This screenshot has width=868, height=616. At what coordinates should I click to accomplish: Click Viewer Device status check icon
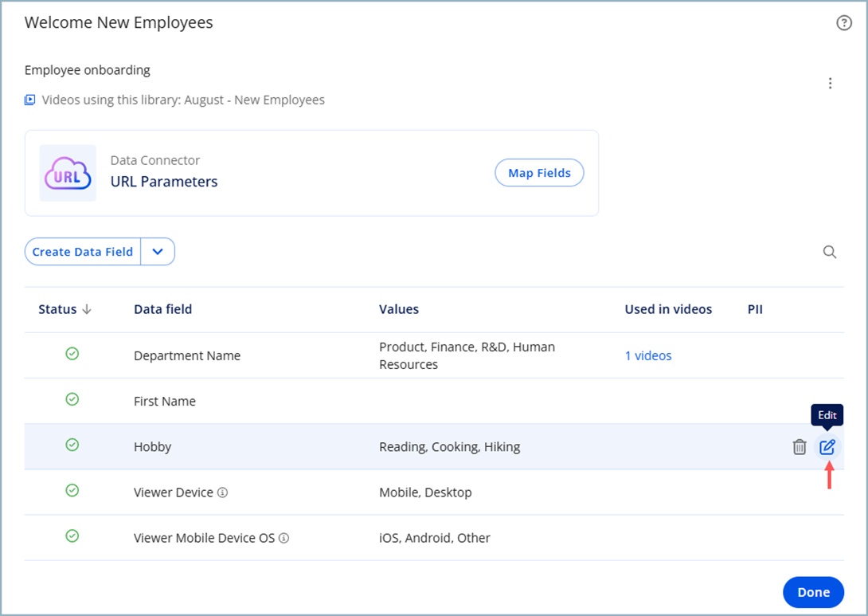click(x=72, y=490)
